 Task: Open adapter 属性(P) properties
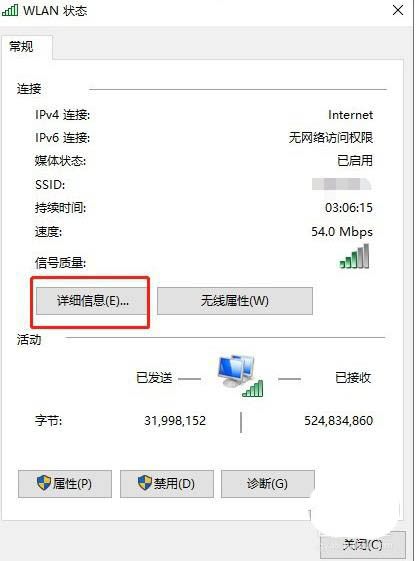65,484
